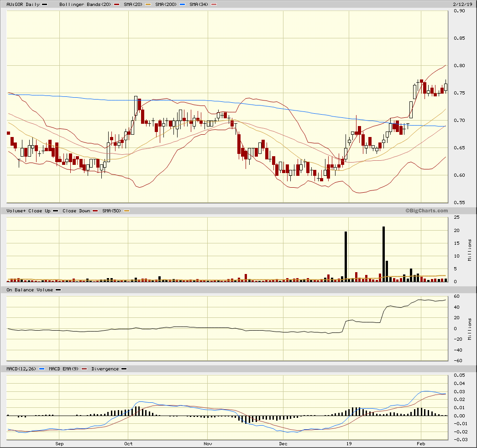Click the 0.80 price axis label

click(x=459, y=65)
